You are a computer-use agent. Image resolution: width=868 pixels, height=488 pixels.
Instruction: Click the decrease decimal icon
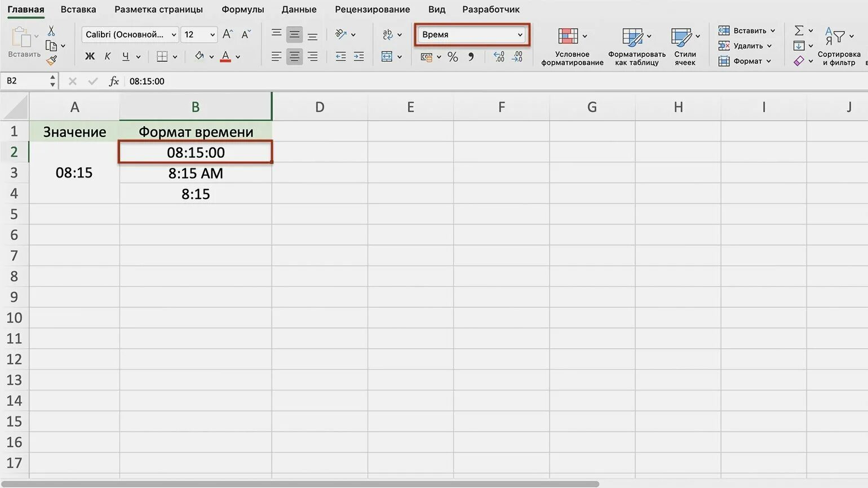(x=517, y=56)
